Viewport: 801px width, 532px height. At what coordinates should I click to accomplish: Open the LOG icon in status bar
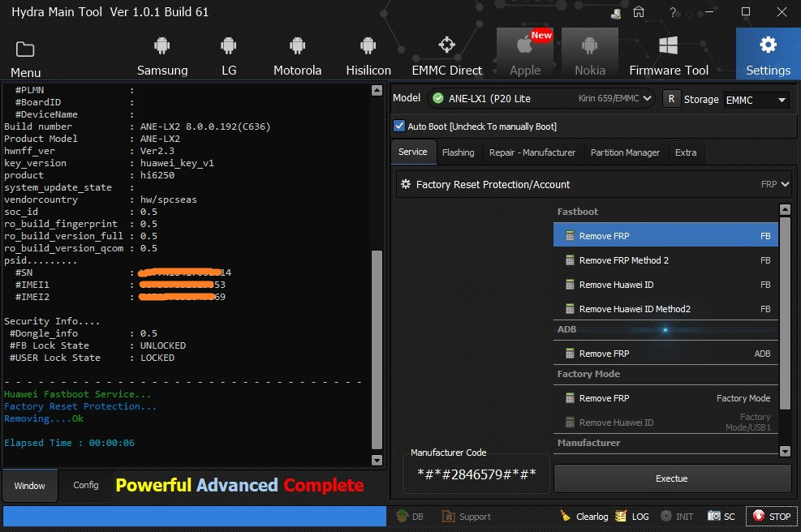coord(621,516)
